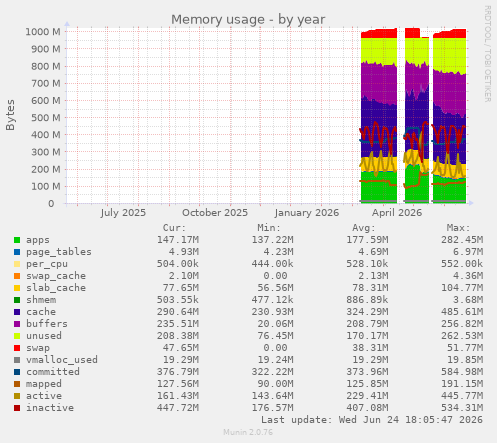Click the navy cache legend swatch
The width and height of the screenshot is (497, 443).
pos(17,312)
